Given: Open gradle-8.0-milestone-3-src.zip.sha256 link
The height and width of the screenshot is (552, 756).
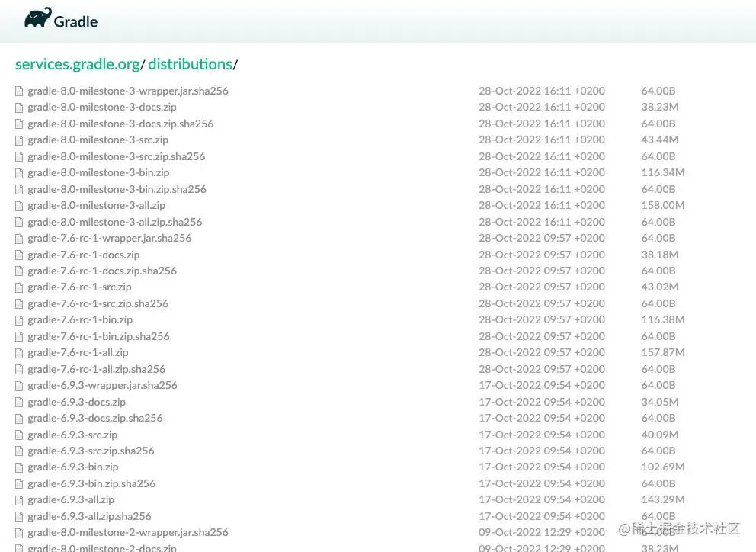Looking at the screenshot, I should [x=116, y=156].
